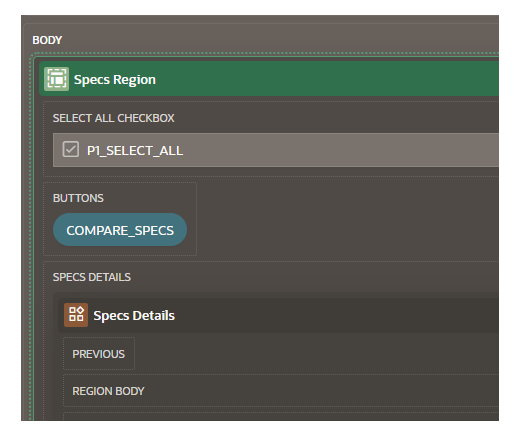
Task: Click the SELECT ALL CHECKBOX slot label
Action: [x=113, y=118]
